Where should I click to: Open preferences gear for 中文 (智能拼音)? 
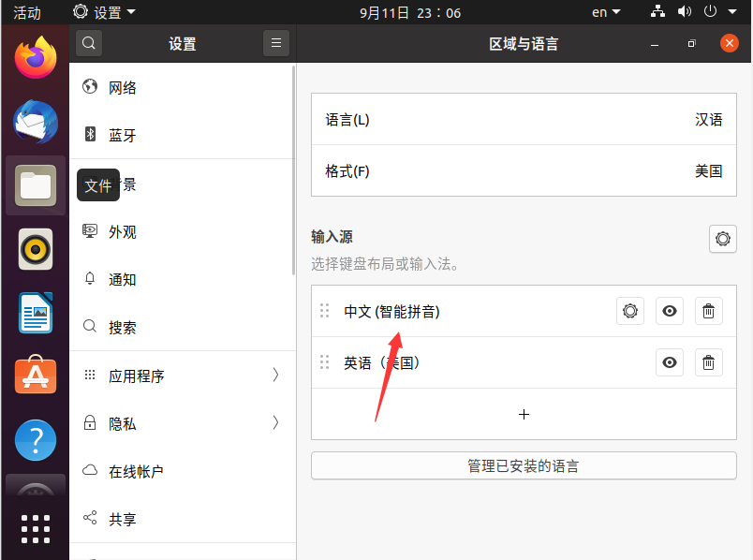[630, 311]
